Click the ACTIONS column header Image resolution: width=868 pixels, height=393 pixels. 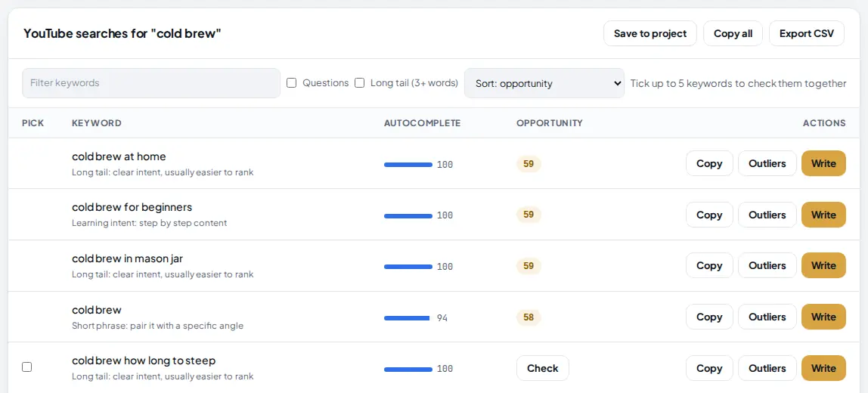pyautogui.click(x=824, y=123)
